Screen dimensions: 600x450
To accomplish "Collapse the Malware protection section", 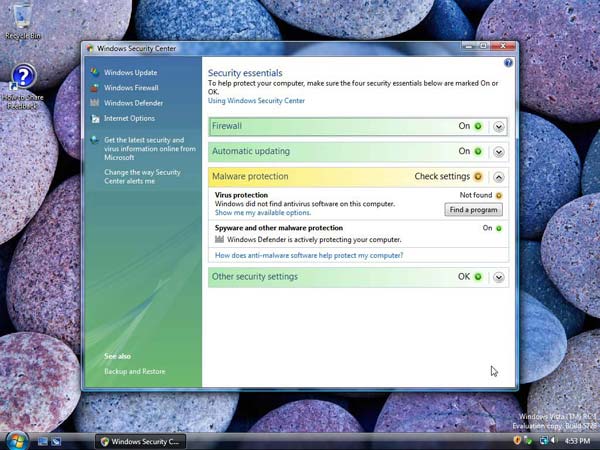I will click(x=499, y=177).
